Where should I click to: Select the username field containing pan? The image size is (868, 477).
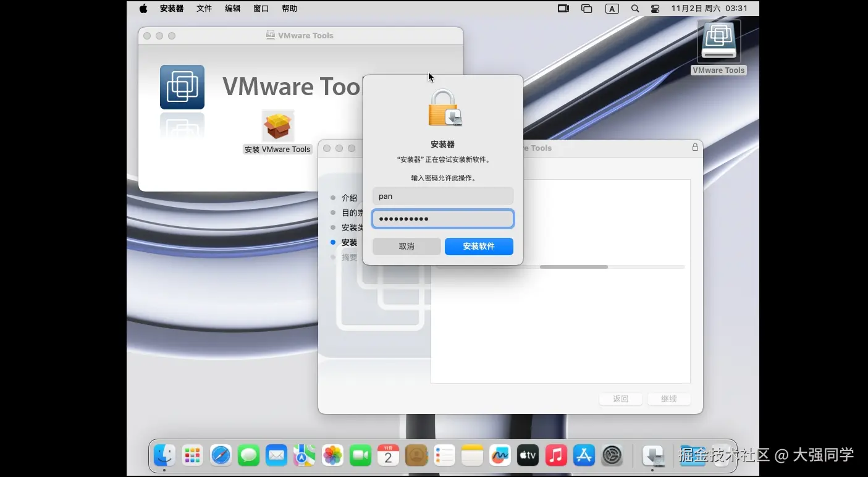click(x=443, y=196)
